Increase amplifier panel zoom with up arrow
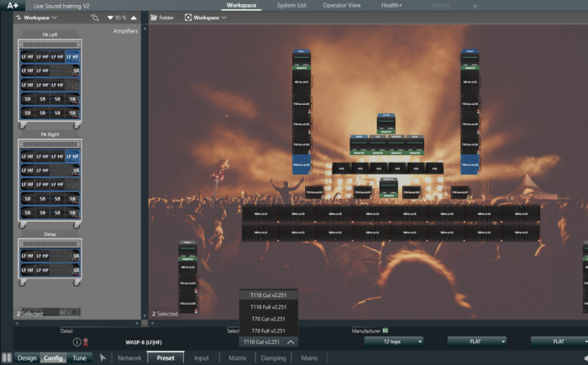 click(133, 17)
